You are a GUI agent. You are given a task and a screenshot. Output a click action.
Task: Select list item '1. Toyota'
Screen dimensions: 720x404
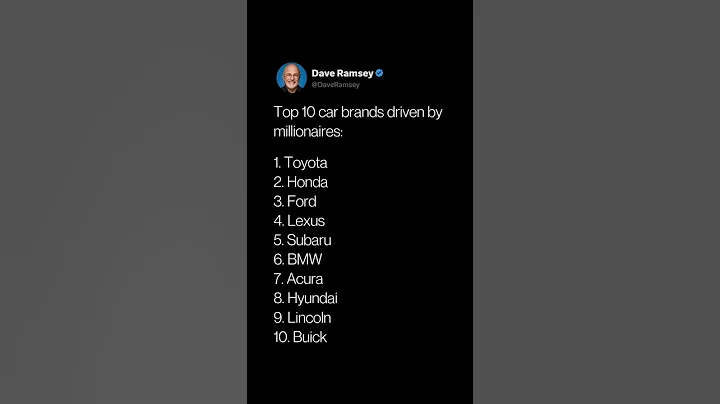pyautogui.click(x=301, y=163)
